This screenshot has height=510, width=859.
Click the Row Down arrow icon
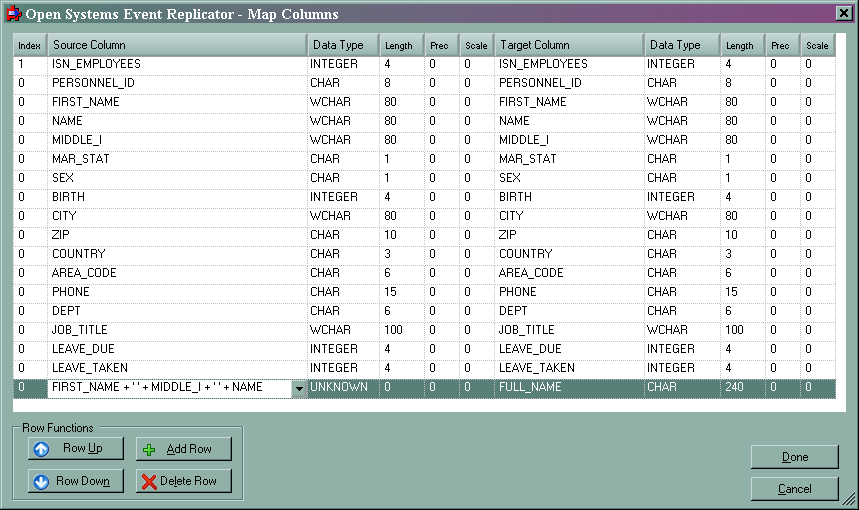tap(41, 482)
